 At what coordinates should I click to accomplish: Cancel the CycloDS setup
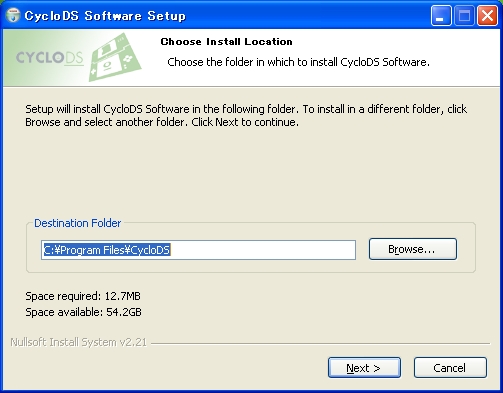pyautogui.click(x=450, y=368)
